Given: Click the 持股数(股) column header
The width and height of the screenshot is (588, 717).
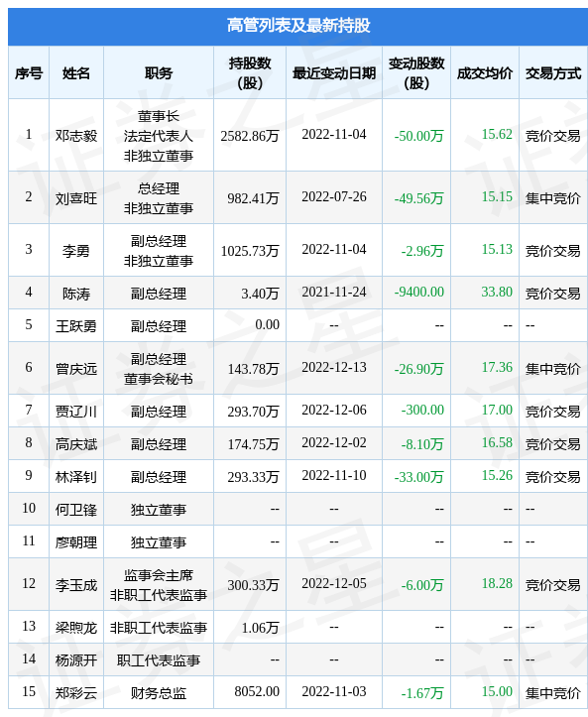Looking at the screenshot, I should click(x=250, y=73).
